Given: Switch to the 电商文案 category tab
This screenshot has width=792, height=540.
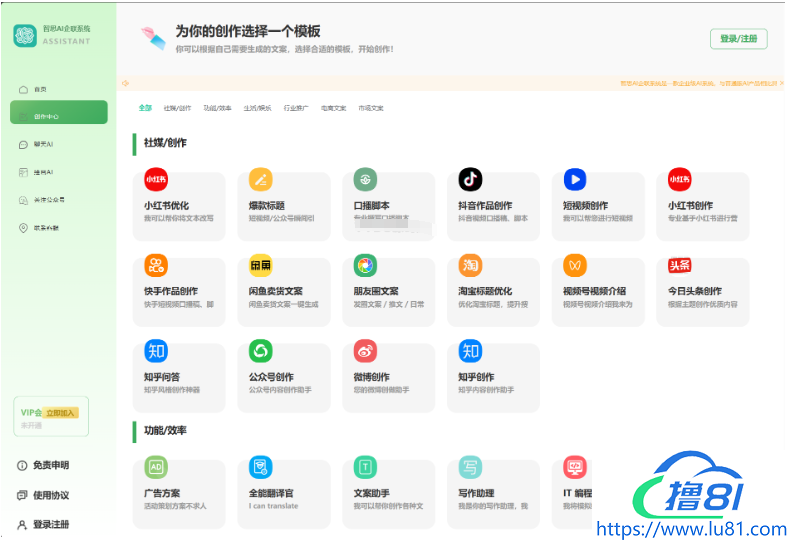Looking at the screenshot, I should tap(333, 108).
